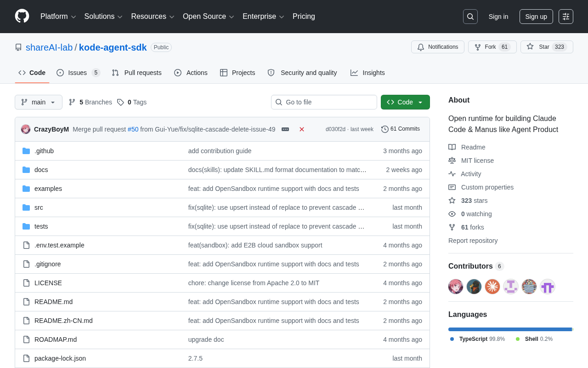Open the package-lock.json file
The width and height of the screenshot is (588, 368).
(x=60, y=358)
